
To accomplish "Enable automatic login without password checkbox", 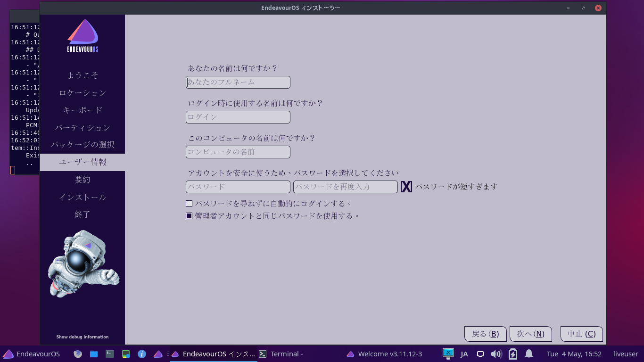I will pos(189,204).
